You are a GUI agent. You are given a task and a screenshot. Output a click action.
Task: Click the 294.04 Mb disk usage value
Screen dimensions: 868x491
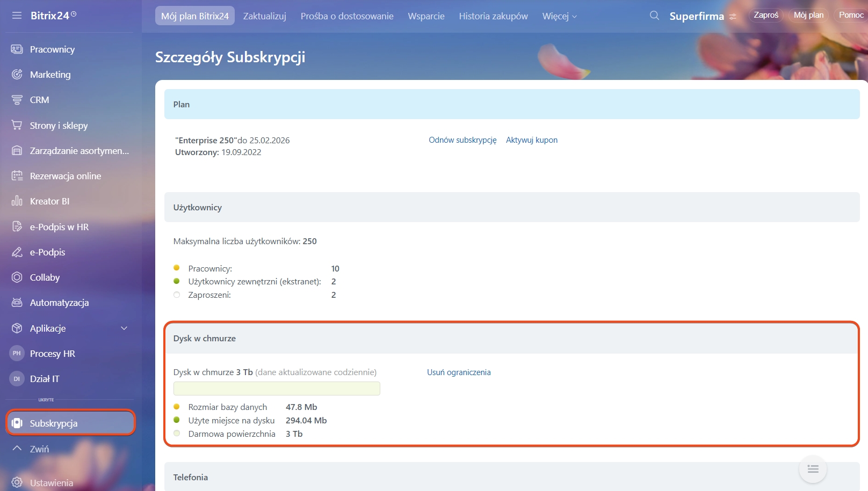pos(306,420)
